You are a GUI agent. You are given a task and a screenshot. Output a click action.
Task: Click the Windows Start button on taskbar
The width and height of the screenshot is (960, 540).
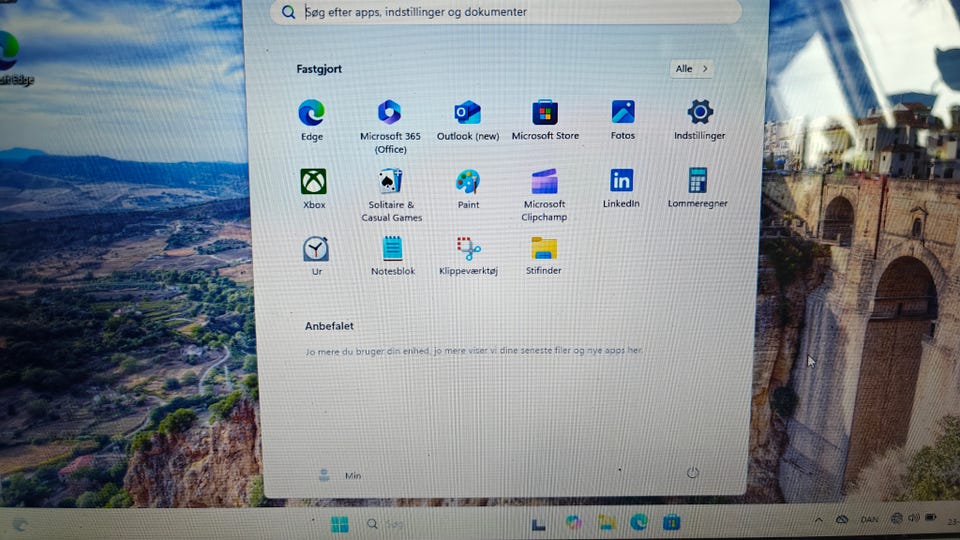pos(339,524)
